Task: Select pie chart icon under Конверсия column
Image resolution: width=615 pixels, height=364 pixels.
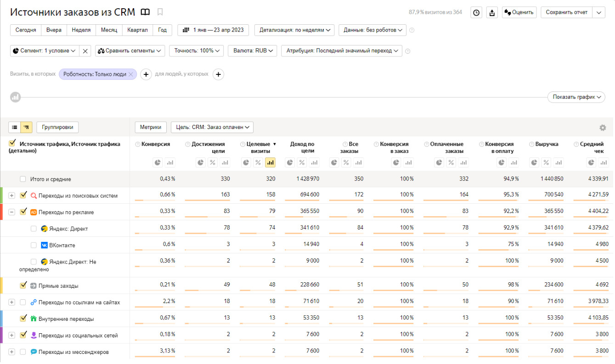Action: click(158, 162)
